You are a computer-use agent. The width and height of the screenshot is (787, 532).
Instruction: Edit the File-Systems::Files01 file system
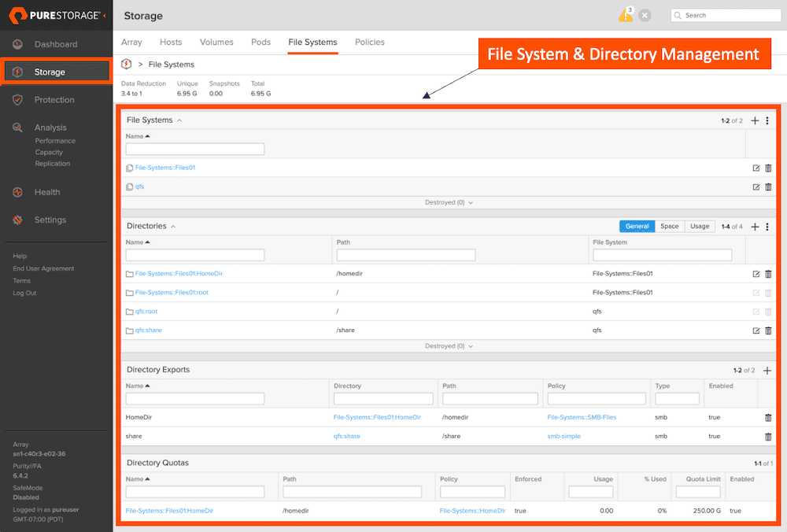[756, 168]
